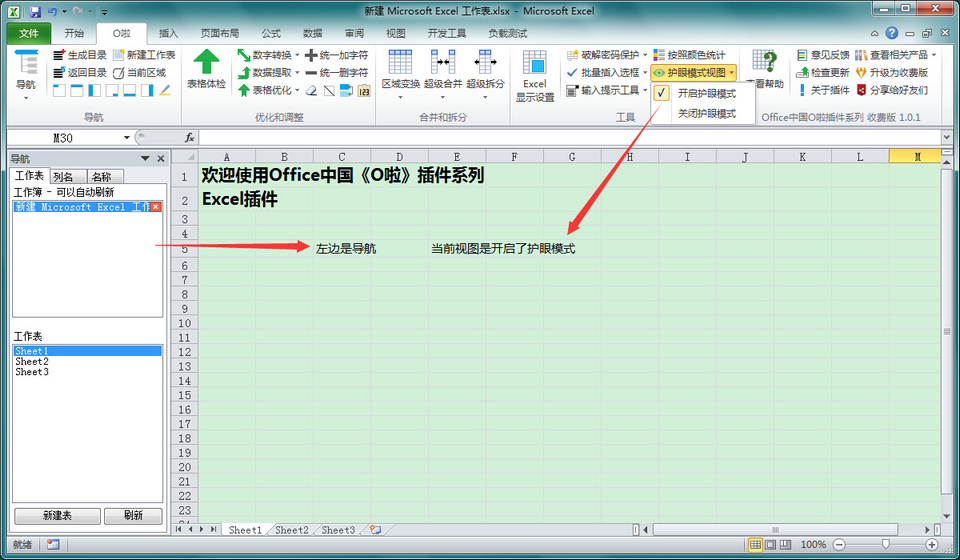This screenshot has height=560, width=960.
Task: Open the Name Box dropdown arrow
Action: click(127, 138)
